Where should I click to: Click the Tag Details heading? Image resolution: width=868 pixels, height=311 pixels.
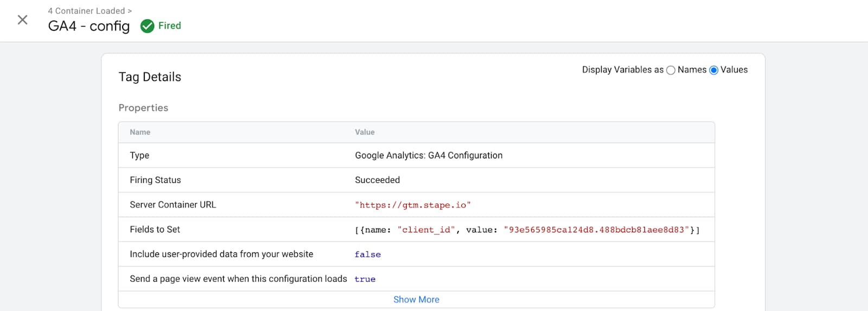(x=150, y=77)
